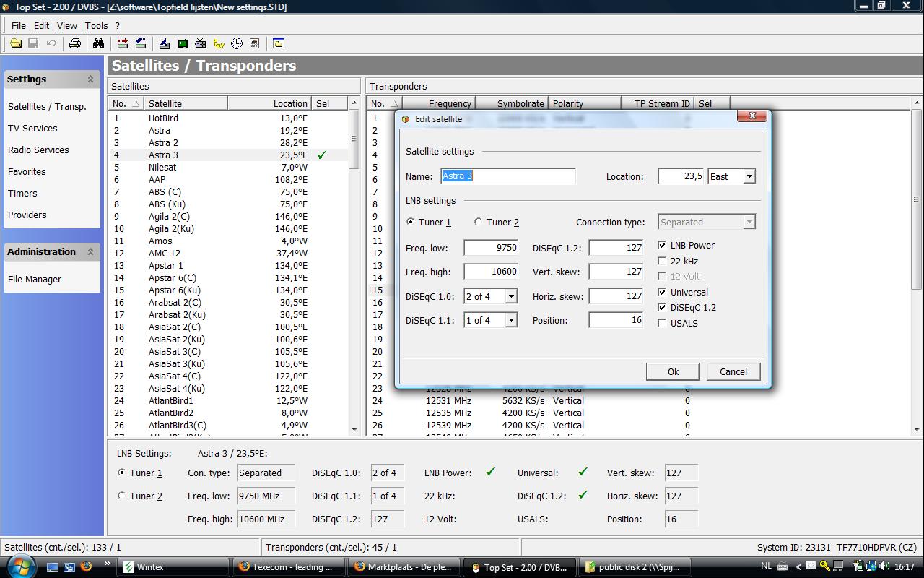
Task: Click the printer icon in toolbar
Action: pos(74,43)
